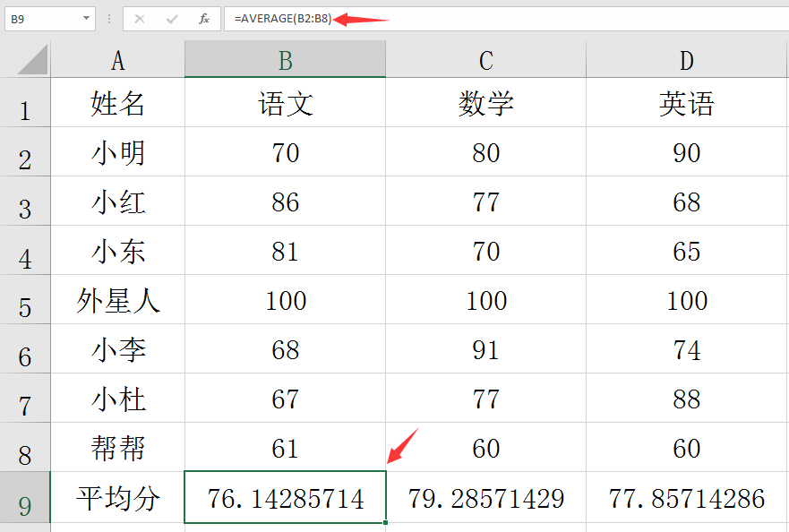Image resolution: width=789 pixels, height=532 pixels.
Task: Click 小东's 语文 score 81
Action: (286, 250)
